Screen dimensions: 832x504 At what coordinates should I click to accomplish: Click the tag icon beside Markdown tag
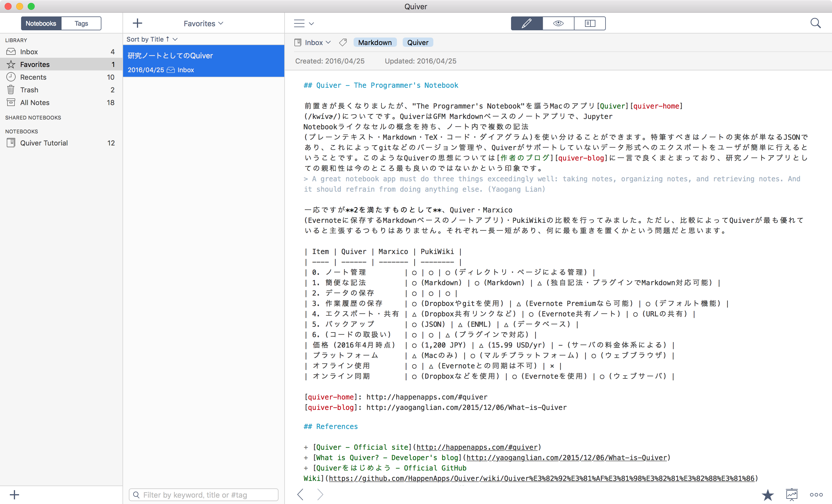click(x=343, y=42)
